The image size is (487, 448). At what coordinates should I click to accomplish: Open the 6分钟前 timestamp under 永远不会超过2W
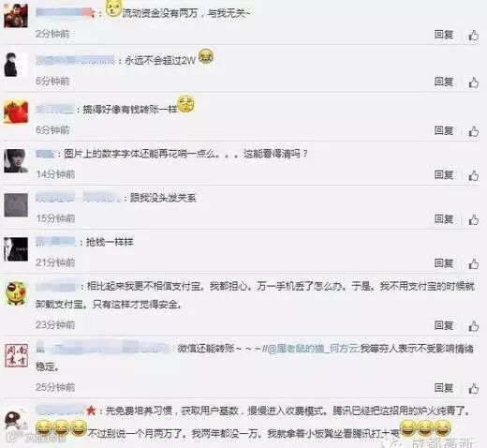[52, 82]
